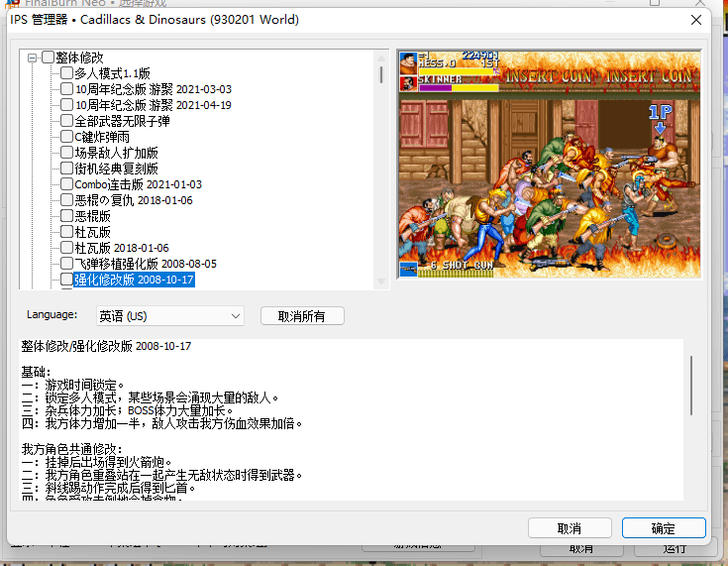Image resolution: width=728 pixels, height=566 pixels.
Task: Click the game preview screenshot thumbnail
Action: point(550,165)
